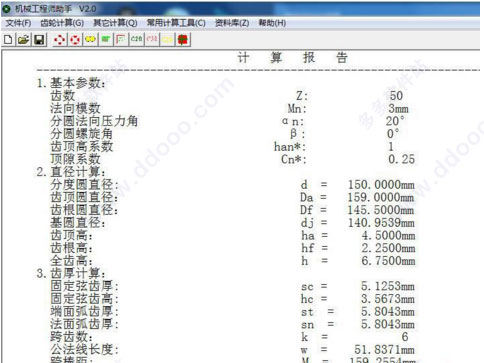This screenshot has width=484, height=363.
Task: Click the yellow double-oval toolbar icon
Action: pyautogui.click(x=90, y=40)
